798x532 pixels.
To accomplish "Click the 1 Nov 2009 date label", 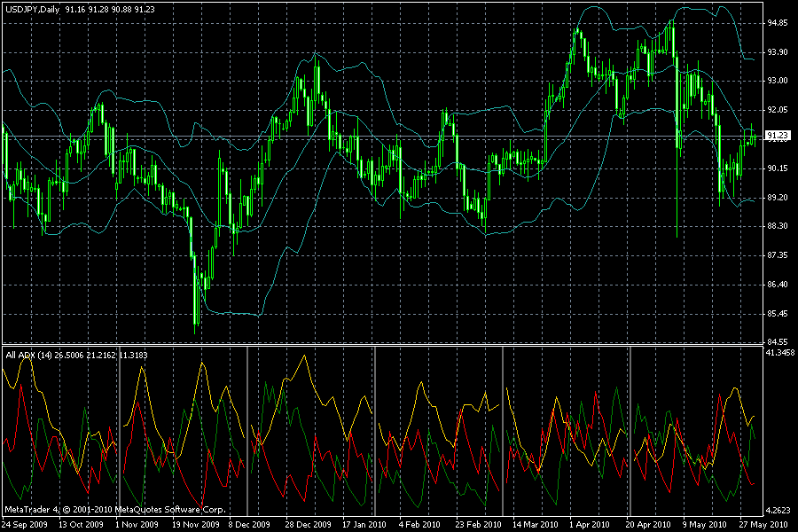I will click(x=137, y=524).
